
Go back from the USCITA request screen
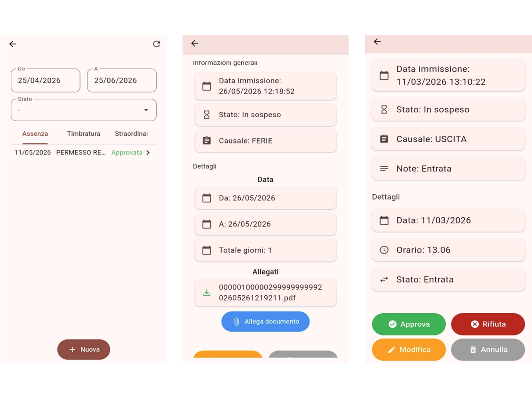coord(377,42)
